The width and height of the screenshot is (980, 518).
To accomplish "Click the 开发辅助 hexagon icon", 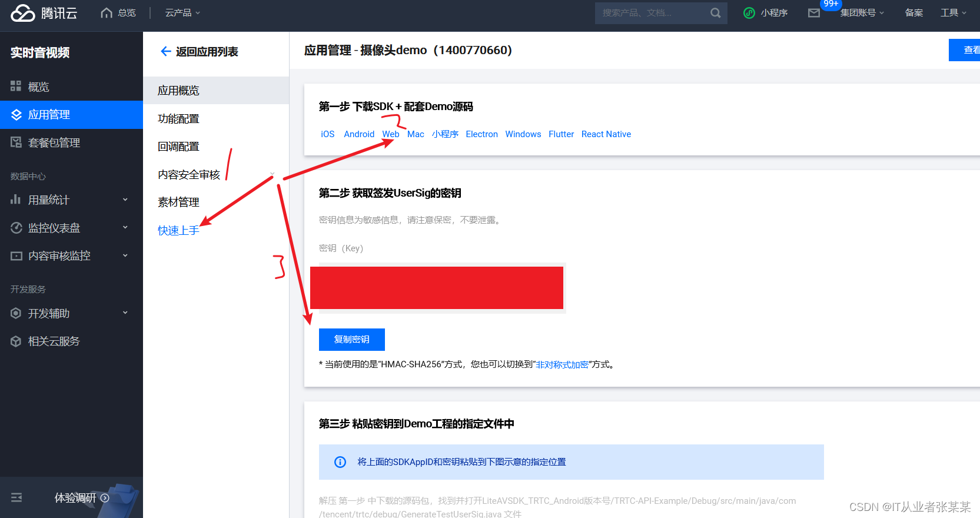I will click(16, 313).
